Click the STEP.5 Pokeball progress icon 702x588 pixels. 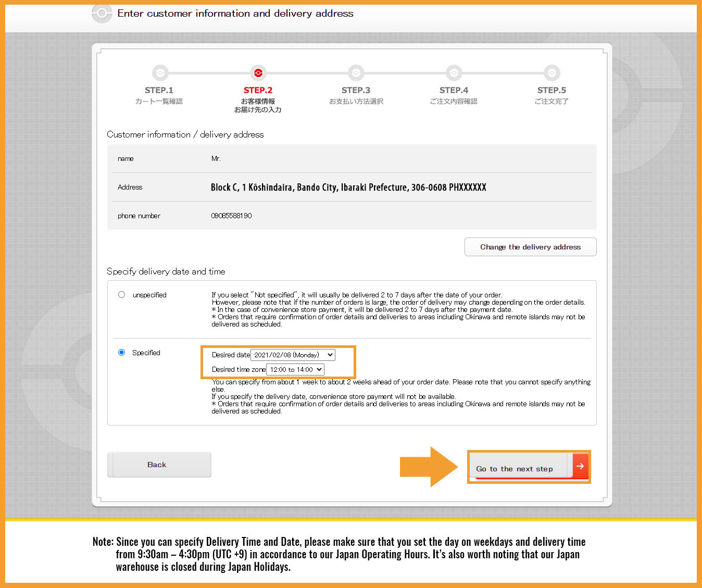pos(551,73)
